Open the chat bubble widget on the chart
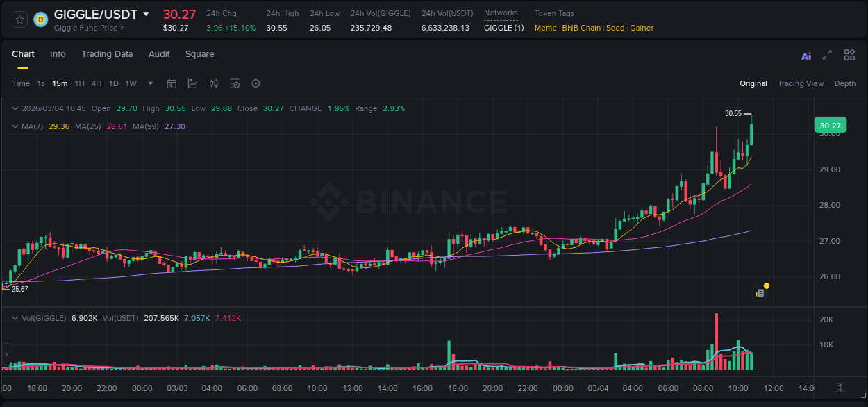This screenshot has width=868, height=407. 760,292
